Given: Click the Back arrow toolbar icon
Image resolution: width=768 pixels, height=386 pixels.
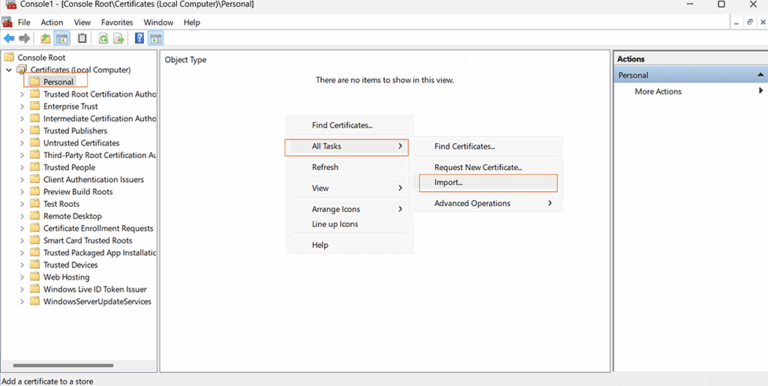Looking at the screenshot, I should pyautogui.click(x=9, y=38).
